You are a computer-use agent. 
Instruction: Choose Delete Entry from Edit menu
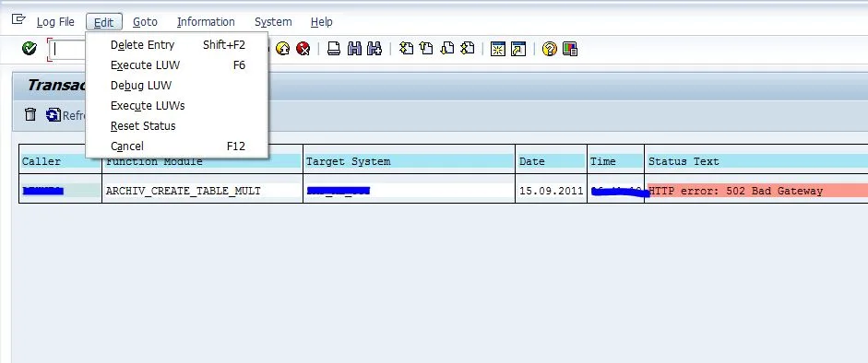coord(177,45)
